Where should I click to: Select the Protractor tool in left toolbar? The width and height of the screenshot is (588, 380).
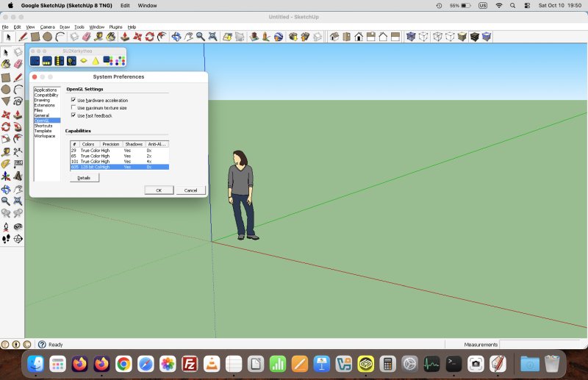coord(6,164)
